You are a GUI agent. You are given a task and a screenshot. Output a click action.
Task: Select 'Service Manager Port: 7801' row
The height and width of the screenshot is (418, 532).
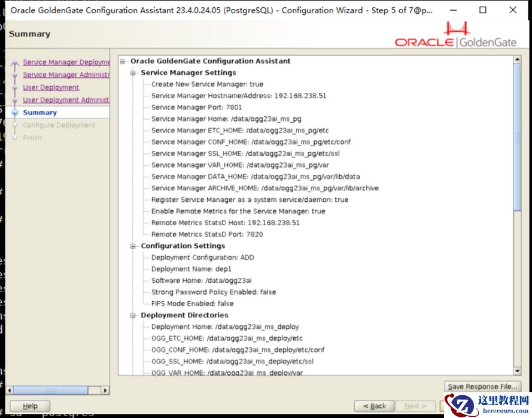(x=196, y=107)
